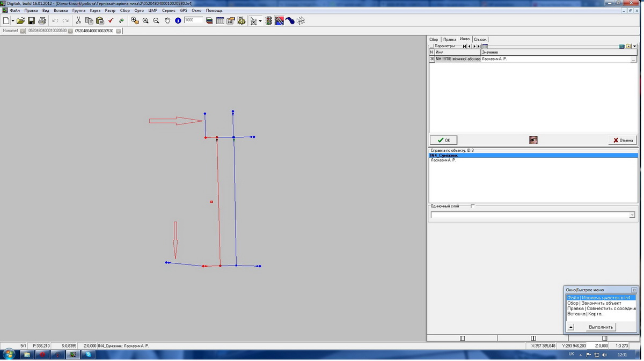This screenshot has width=644, height=361.
Task: Select the scissors cut tool
Action: [78, 21]
